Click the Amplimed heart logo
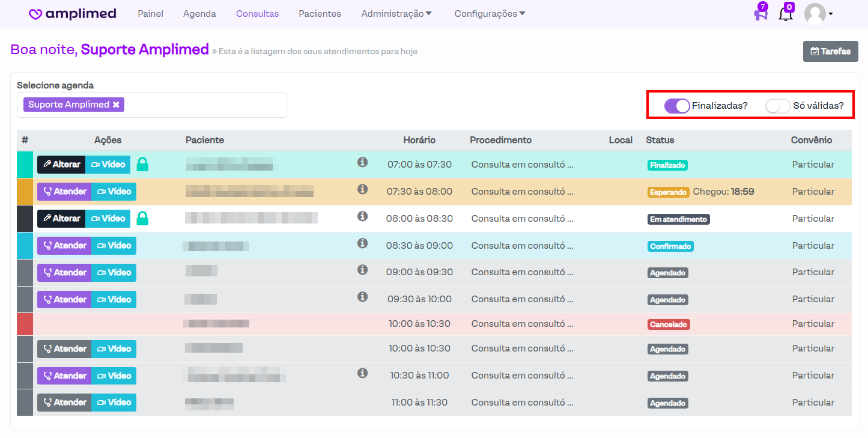Viewport: 868px width, 438px height. click(x=36, y=14)
